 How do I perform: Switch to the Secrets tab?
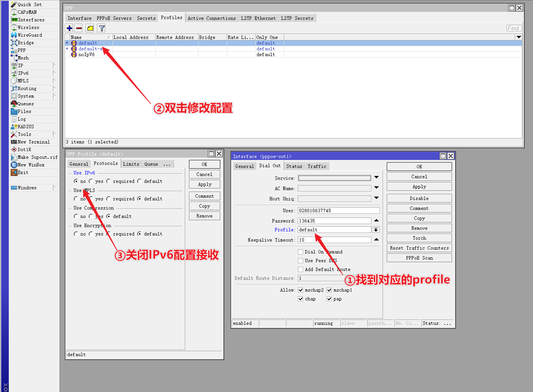click(x=146, y=18)
